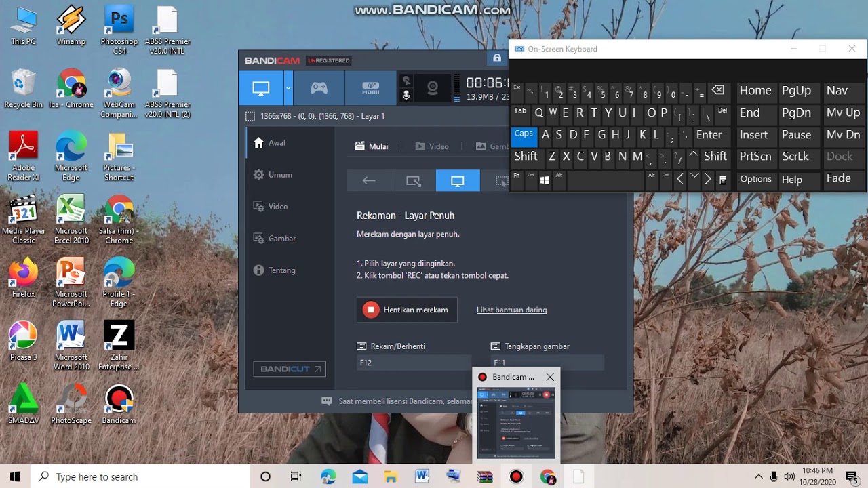Click the Bandicam record icon on taskbar
Screen dimensions: 868x488
coord(516,476)
